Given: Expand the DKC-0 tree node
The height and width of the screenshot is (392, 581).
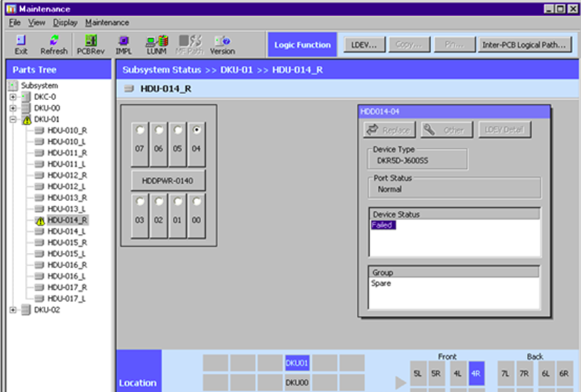Looking at the screenshot, I should [13, 97].
